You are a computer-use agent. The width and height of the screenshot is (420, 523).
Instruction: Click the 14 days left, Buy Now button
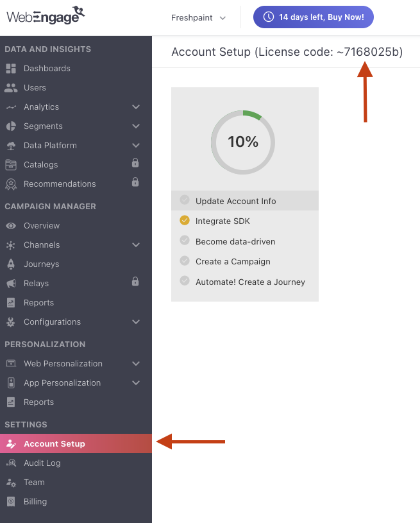(x=314, y=17)
